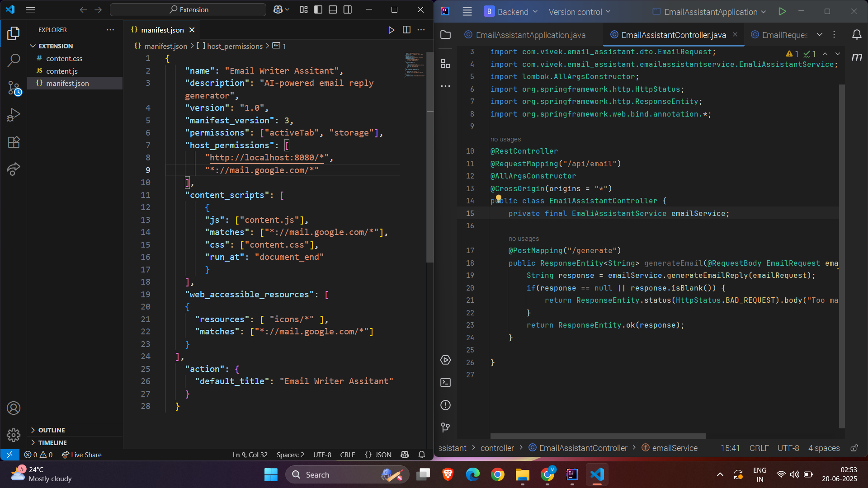
Task: Switch to the EmailAssistantApplication.java tab
Action: (x=530, y=35)
